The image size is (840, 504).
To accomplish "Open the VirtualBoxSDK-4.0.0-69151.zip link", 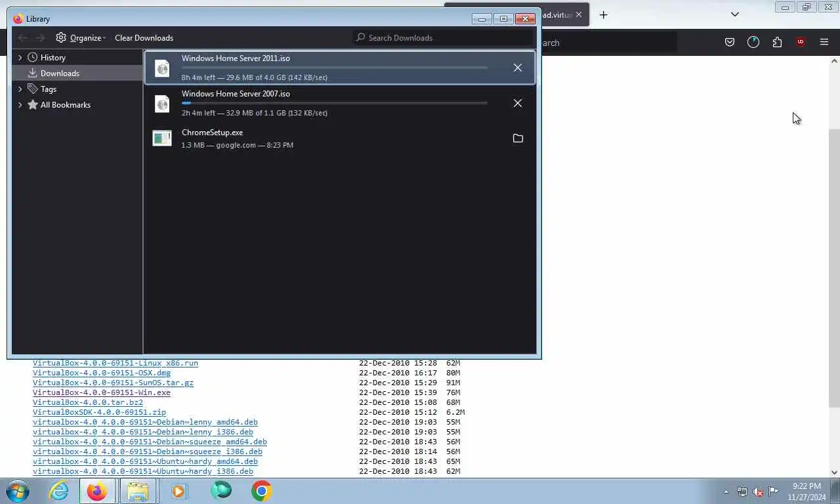I will pyautogui.click(x=99, y=412).
